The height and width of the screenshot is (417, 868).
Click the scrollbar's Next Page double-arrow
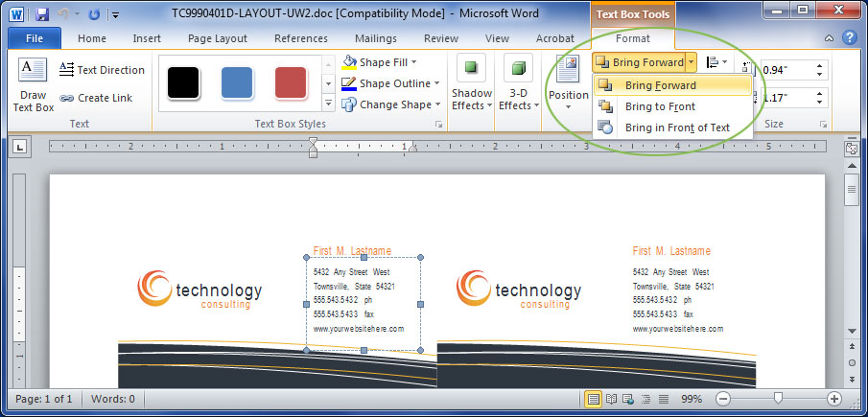pos(852,380)
